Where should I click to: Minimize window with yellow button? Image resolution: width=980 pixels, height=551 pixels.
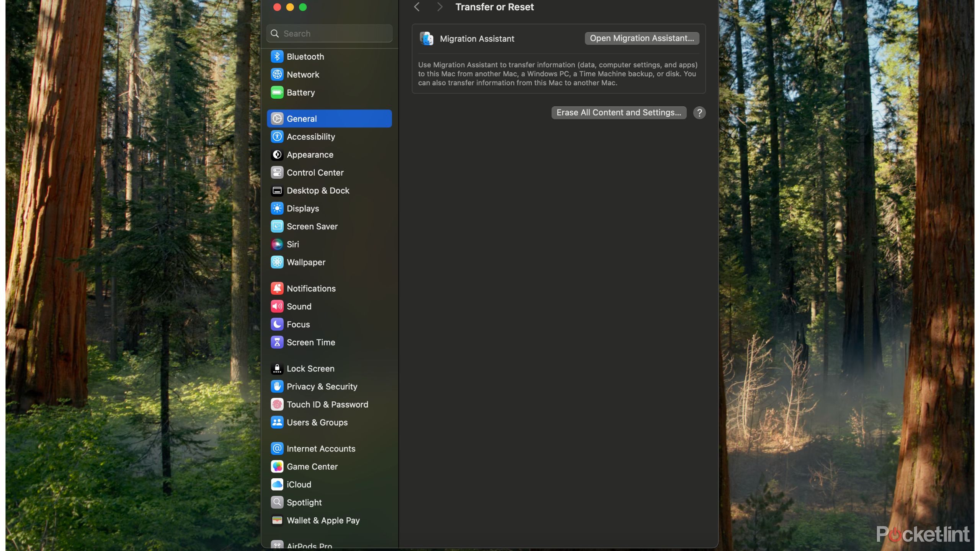click(x=290, y=7)
